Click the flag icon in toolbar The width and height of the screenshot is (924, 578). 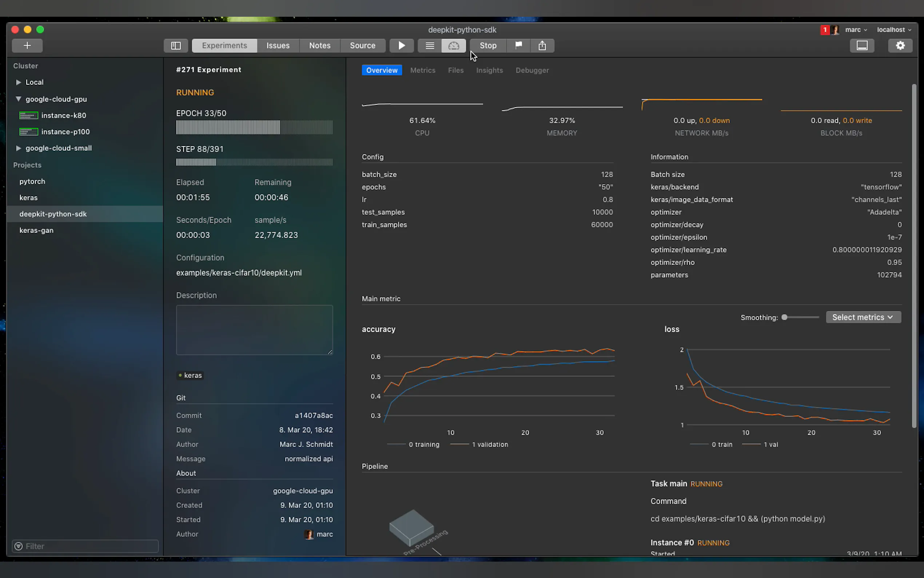point(518,45)
